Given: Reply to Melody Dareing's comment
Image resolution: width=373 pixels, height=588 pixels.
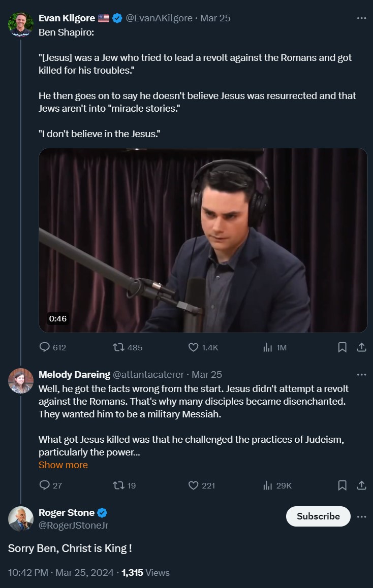Looking at the screenshot, I should pos(45,485).
